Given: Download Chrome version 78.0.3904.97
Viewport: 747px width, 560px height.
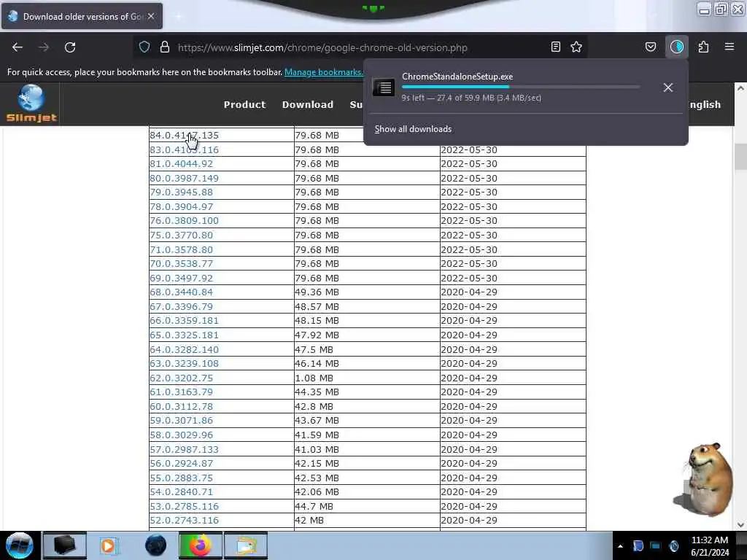Looking at the screenshot, I should tap(181, 206).
